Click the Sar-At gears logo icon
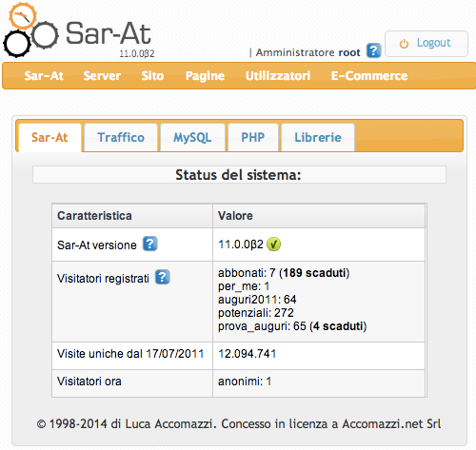 [30, 30]
